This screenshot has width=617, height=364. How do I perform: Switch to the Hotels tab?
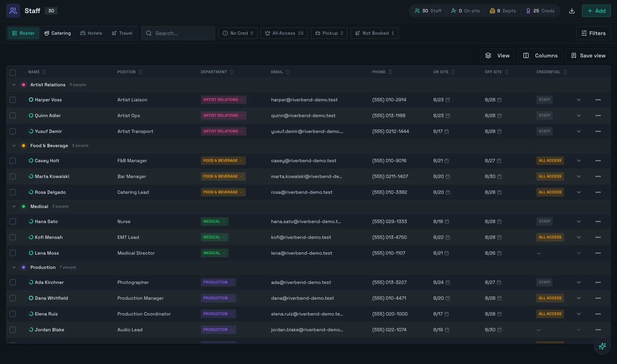coord(91,33)
